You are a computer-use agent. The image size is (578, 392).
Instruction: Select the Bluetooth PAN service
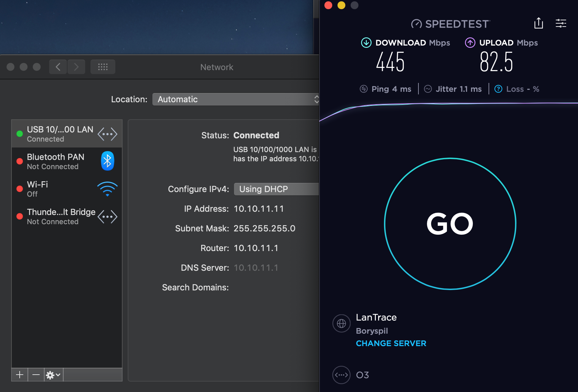tap(67, 161)
